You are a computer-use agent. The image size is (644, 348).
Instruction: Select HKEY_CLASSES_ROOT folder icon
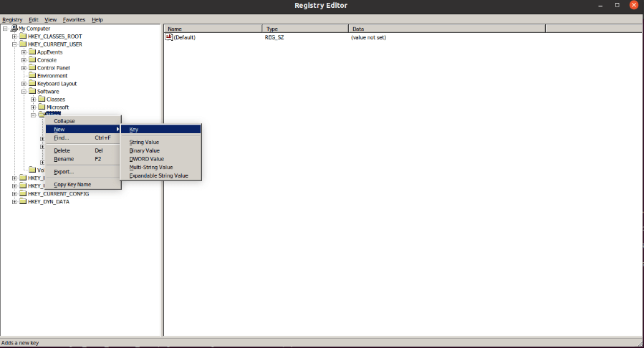[x=23, y=36]
